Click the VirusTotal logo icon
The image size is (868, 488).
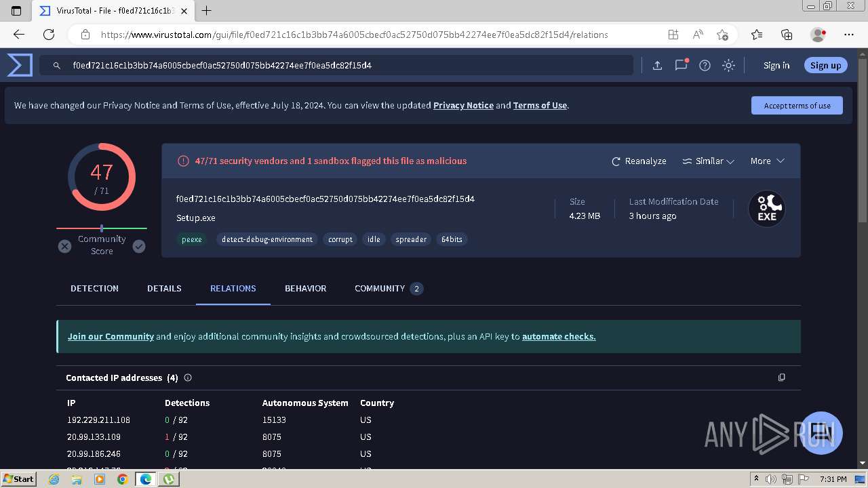[x=20, y=65]
